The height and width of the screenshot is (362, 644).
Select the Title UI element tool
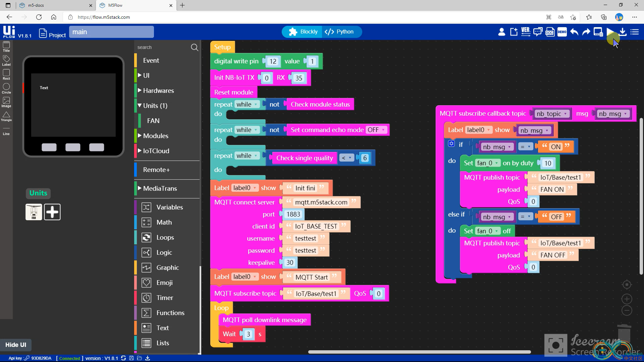pos(6,47)
